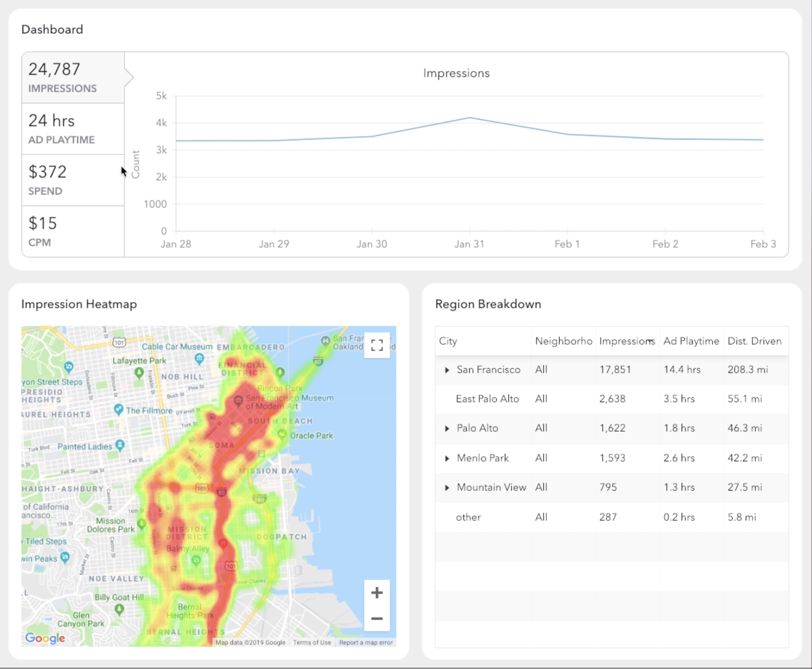This screenshot has height=669, width=812.
Task: Click The Fillmore map marker icon
Action: pos(118,410)
